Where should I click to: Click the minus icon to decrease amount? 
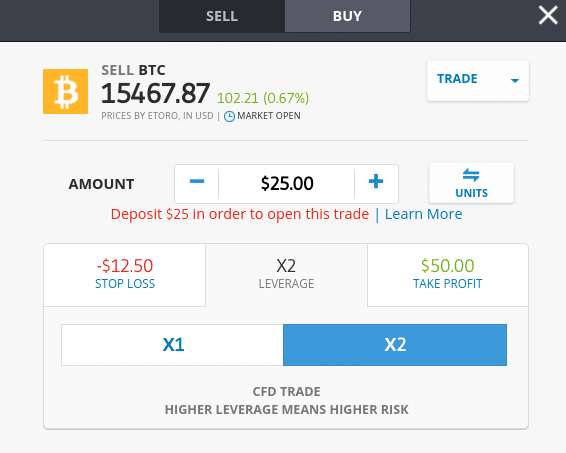point(197,182)
